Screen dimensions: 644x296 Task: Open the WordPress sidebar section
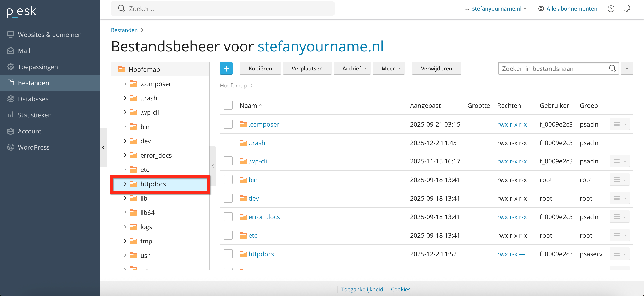[34, 147]
